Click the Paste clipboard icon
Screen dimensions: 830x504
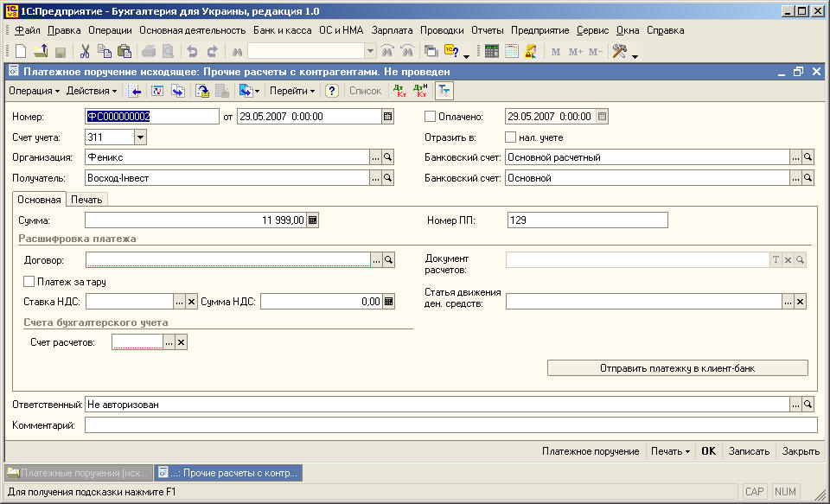click(124, 51)
